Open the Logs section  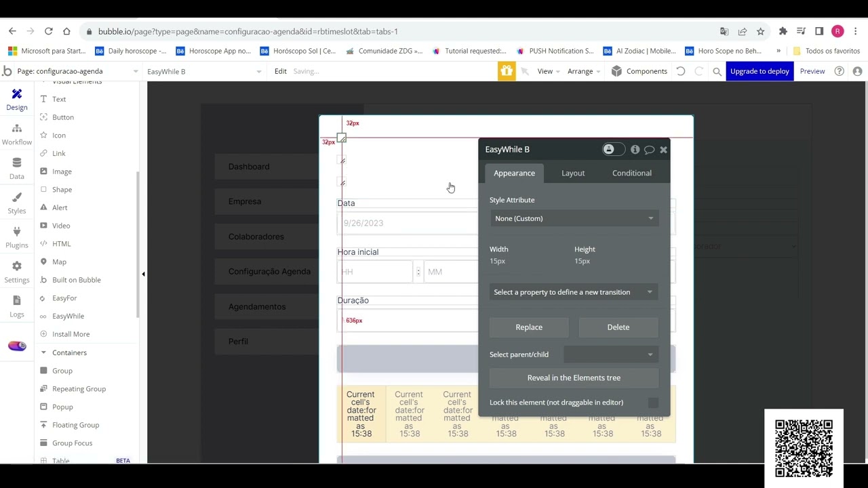[x=17, y=307]
